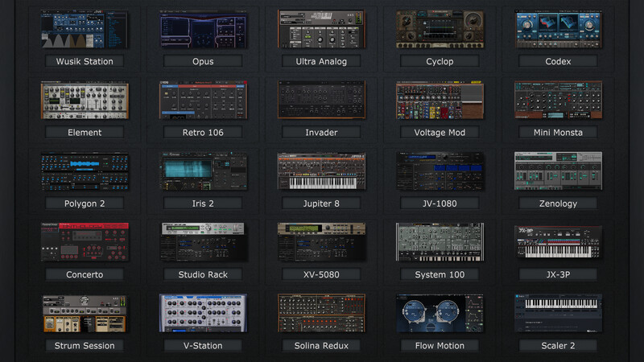The height and width of the screenshot is (362, 644).
Task: Select the Opus name label
Action: [203, 61]
